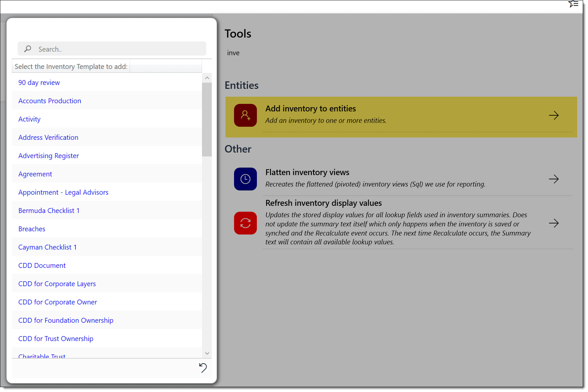Click the Add inventory to entities title

(x=311, y=108)
